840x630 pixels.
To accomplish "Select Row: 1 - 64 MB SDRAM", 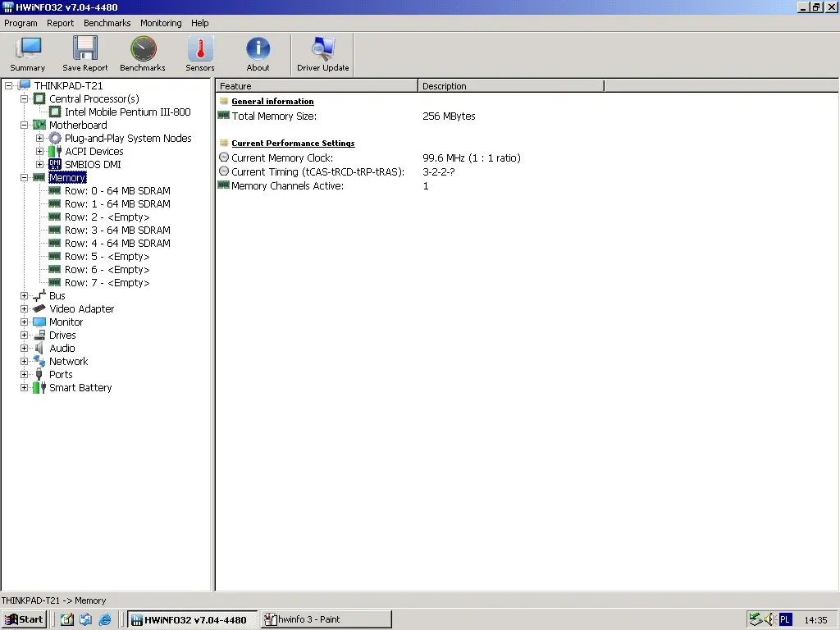I will pyautogui.click(x=117, y=203).
